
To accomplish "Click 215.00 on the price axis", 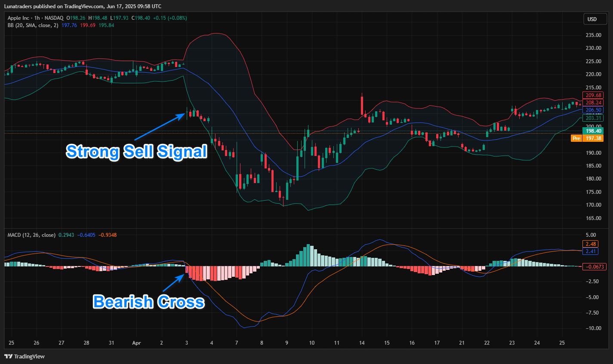I will [x=593, y=88].
